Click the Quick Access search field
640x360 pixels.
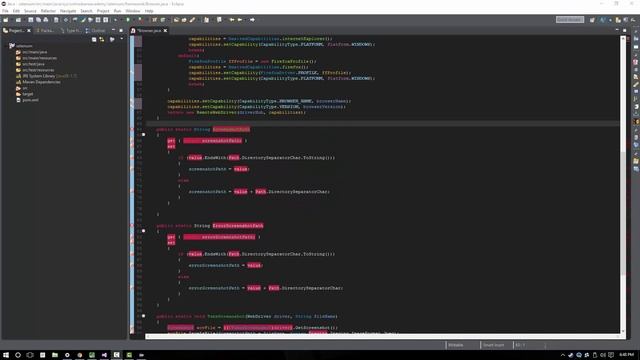coord(570,20)
